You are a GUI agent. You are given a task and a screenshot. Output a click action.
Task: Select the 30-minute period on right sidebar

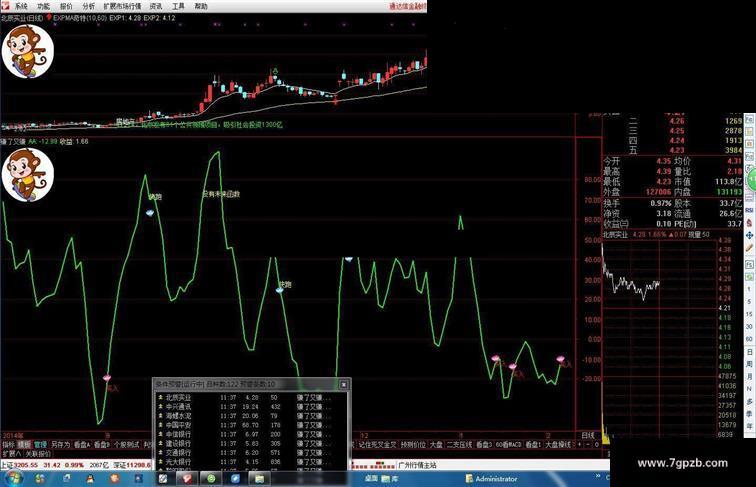[x=749, y=326]
